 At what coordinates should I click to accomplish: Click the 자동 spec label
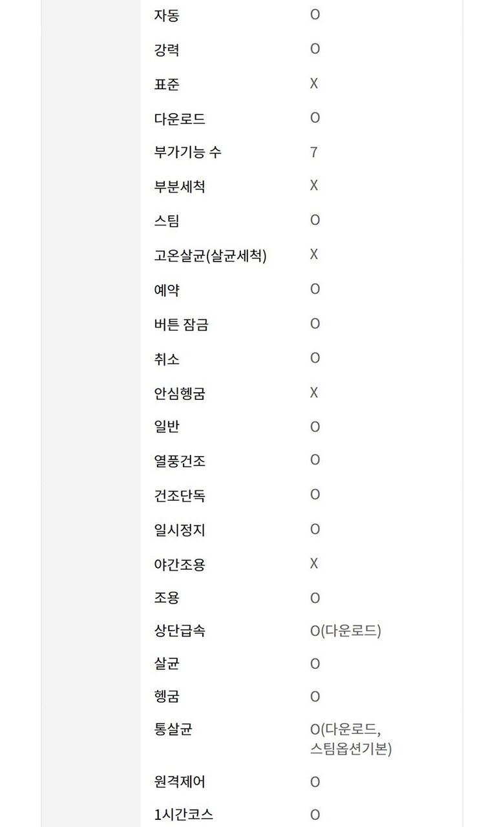[166, 16]
